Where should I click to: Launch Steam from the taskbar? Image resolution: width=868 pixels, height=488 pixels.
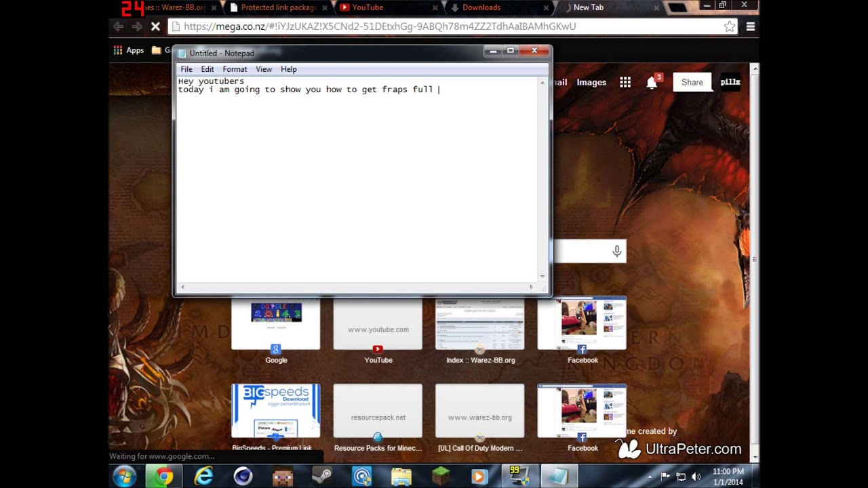pyautogui.click(x=321, y=476)
